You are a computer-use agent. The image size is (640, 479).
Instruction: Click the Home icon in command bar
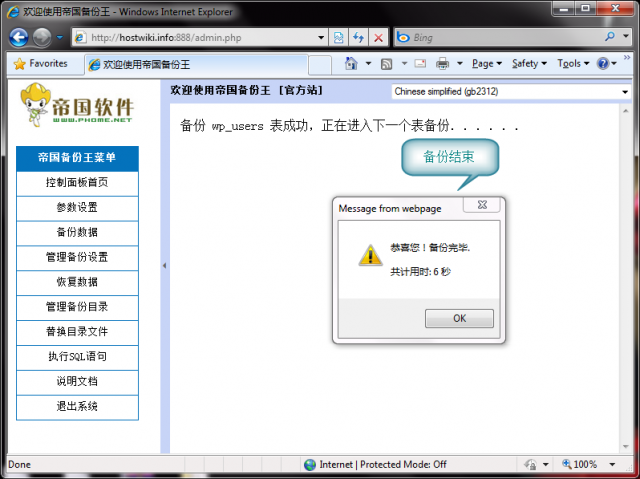tap(351, 64)
